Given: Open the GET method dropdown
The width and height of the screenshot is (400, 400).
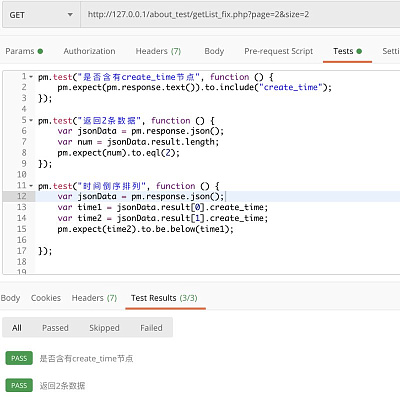Looking at the screenshot, I should click(41, 15).
